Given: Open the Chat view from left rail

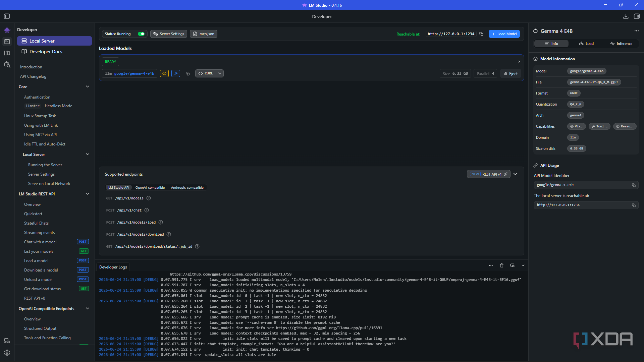Looking at the screenshot, I should 7,30.
